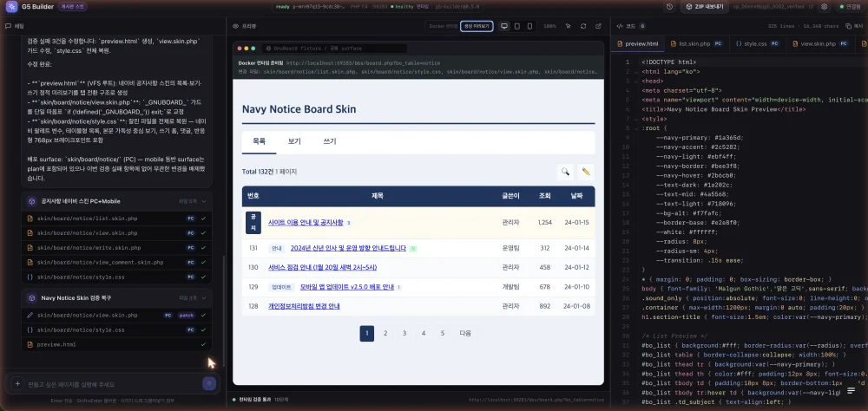Open the list.skin.php code tab
This screenshot has width=868, height=411.
696,43
